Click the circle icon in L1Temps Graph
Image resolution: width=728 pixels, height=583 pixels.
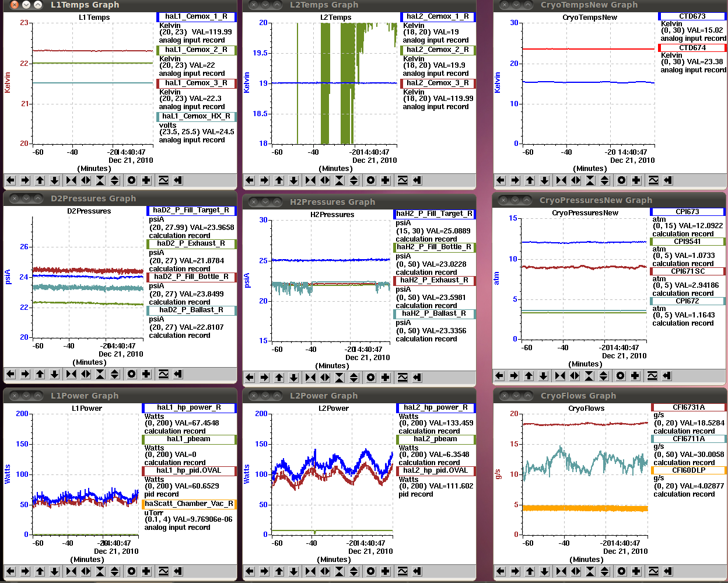point(132,180)
